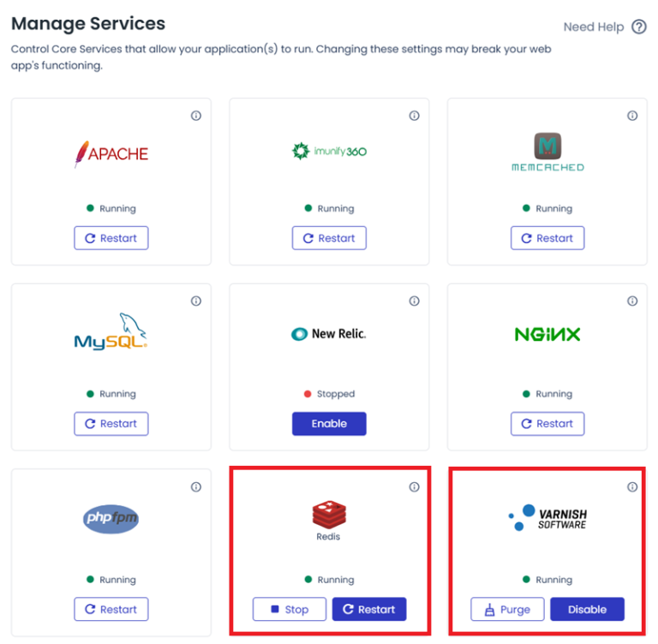Restart the Apache service
Image resolution: width=658 pixels, height=644 pixels.
[111, 238]
